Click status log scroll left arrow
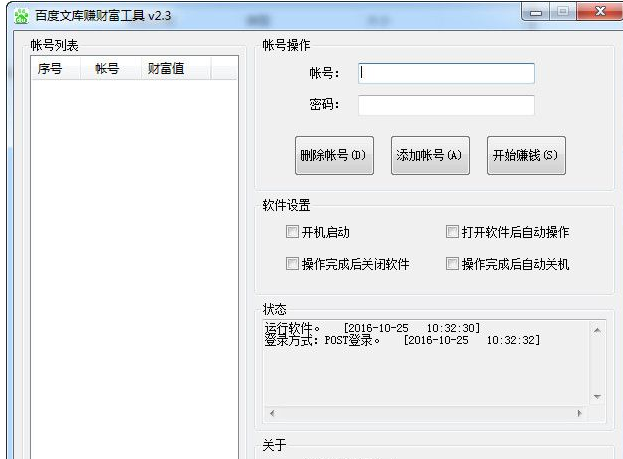This screenshot has height=459, width=623. coord(272,413)
